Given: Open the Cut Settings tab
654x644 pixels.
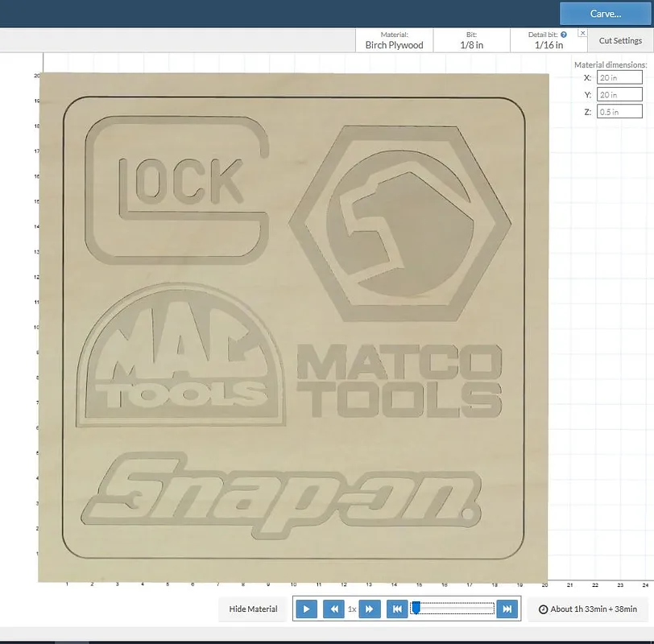Looking at the screenshot, I should pyautogui.click(x=620, y=40).
